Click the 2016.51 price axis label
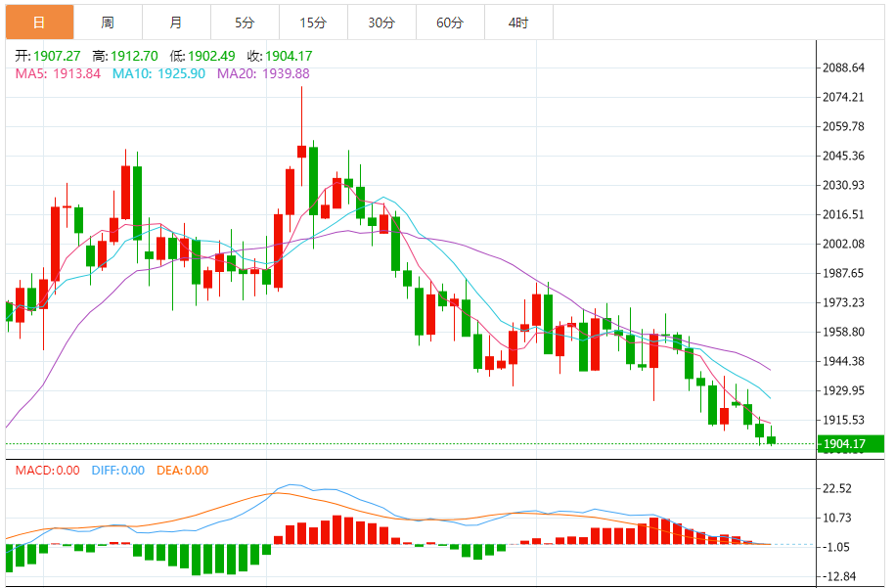 coord(843,214)
